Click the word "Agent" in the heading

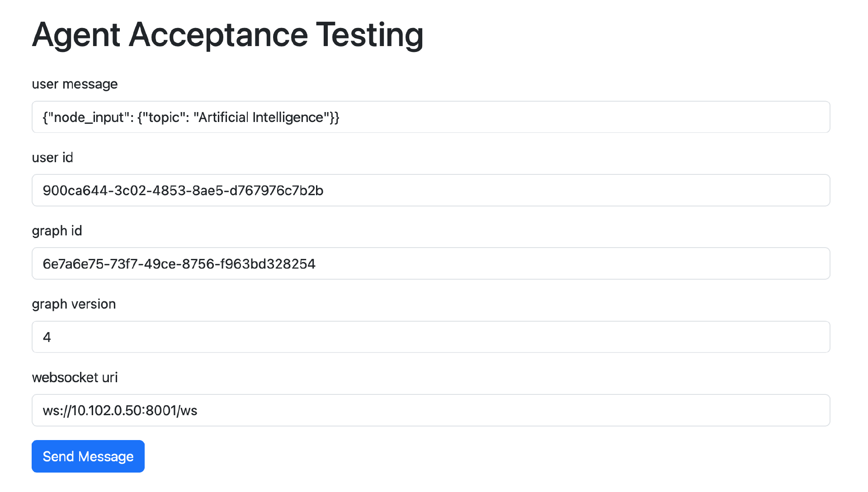[76, 35]
